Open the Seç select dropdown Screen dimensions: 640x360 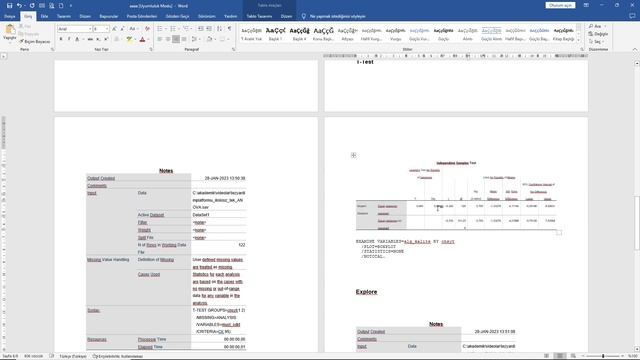(x=597, y=42)
